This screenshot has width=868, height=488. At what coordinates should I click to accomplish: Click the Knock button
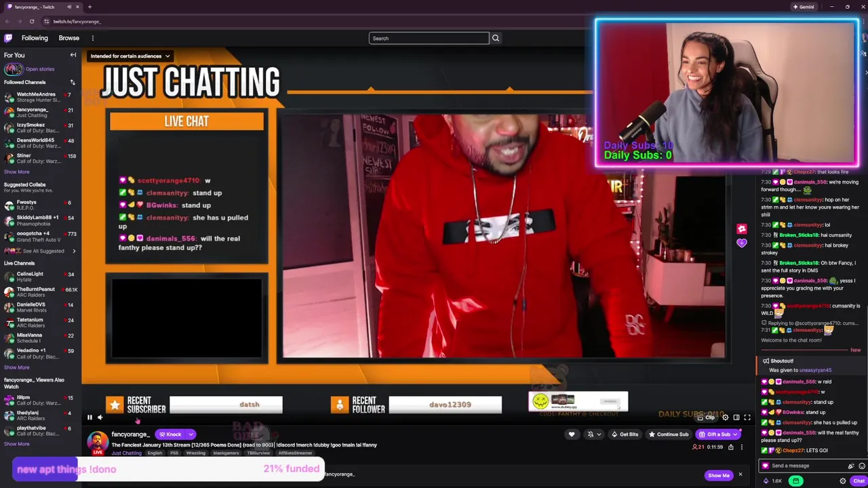pyautogui.click(x=170, y=434)
